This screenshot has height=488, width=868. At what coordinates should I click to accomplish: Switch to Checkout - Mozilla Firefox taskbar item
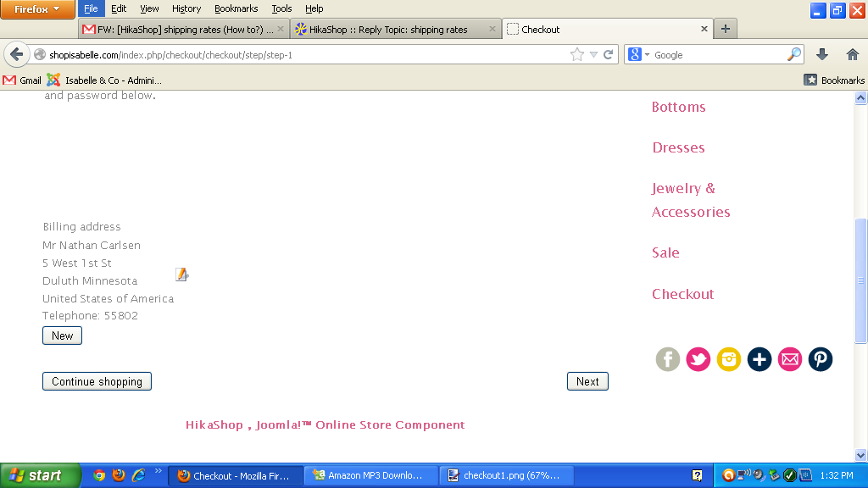[234, 475]
